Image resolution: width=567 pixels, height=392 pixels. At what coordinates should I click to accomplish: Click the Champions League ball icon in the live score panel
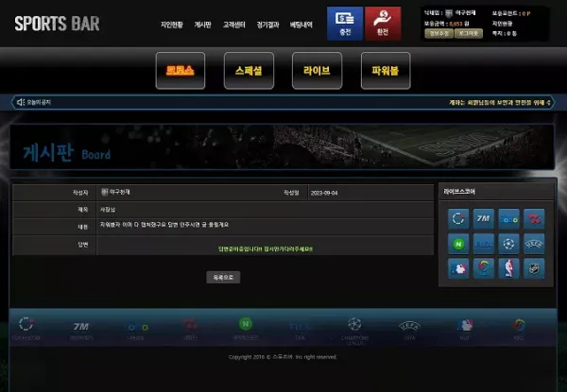point(508,244)
